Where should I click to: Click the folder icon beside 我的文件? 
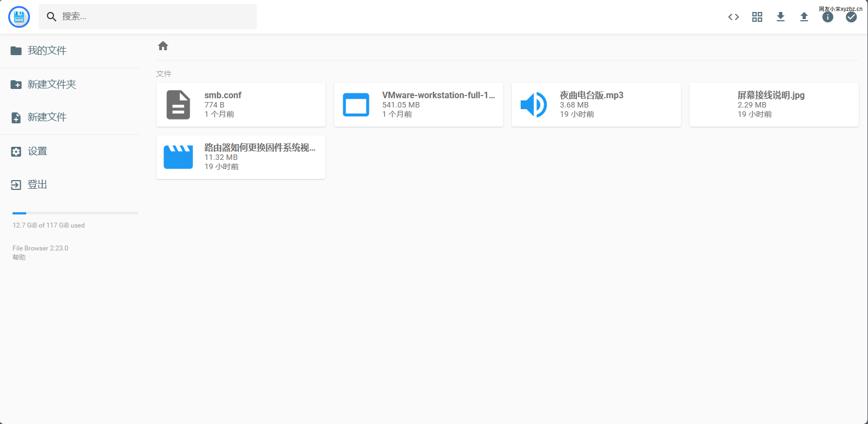tap(16, 51)
